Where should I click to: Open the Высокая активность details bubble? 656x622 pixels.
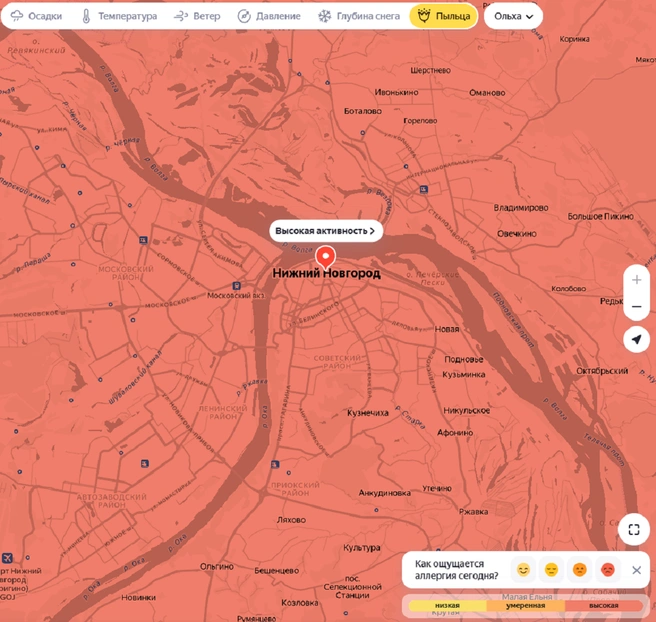click(x=325, y=231)
